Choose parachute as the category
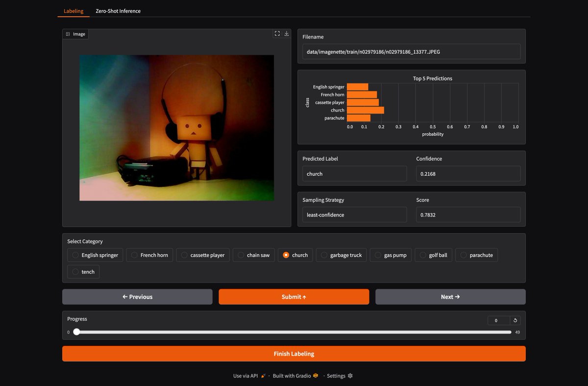Screen dimensions: 588x386 click(x=476, y=255)
